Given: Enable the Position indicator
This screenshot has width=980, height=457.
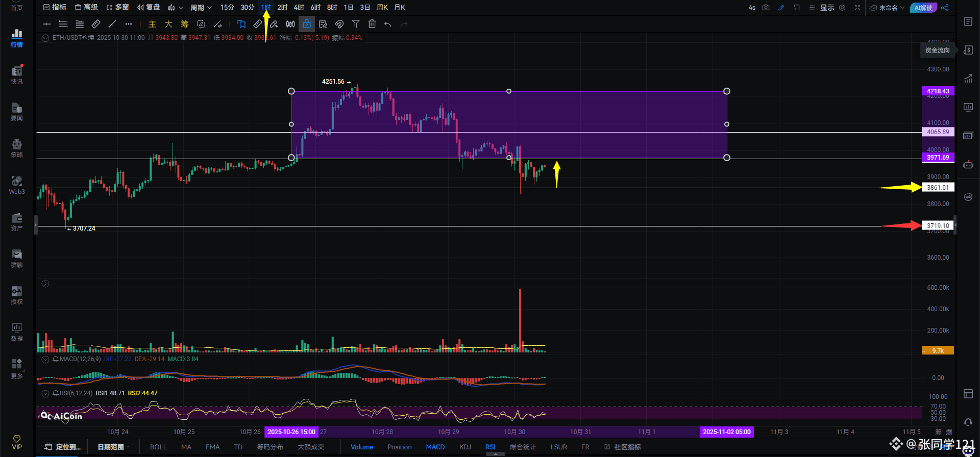Looking at the screenshot, I should [x=400, y=447].
